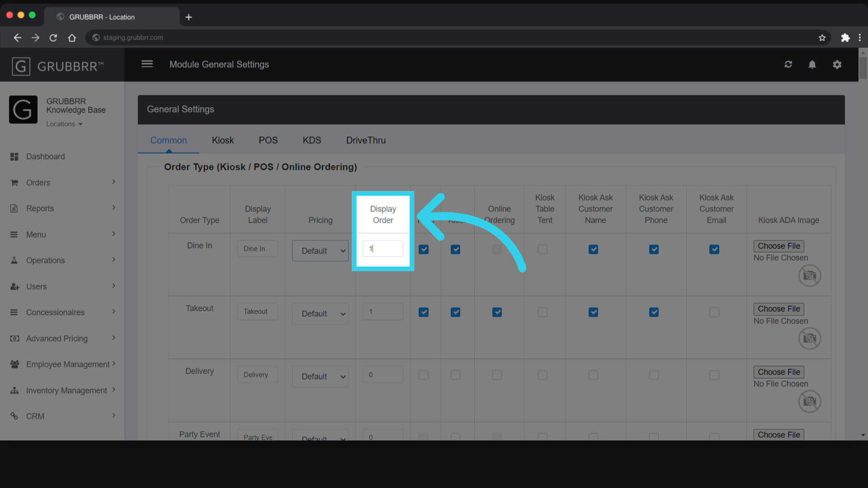This screenshot has width=868, height=488.
Task: Switch to the DriveThru tab
Action: click(x=366, y=141)
